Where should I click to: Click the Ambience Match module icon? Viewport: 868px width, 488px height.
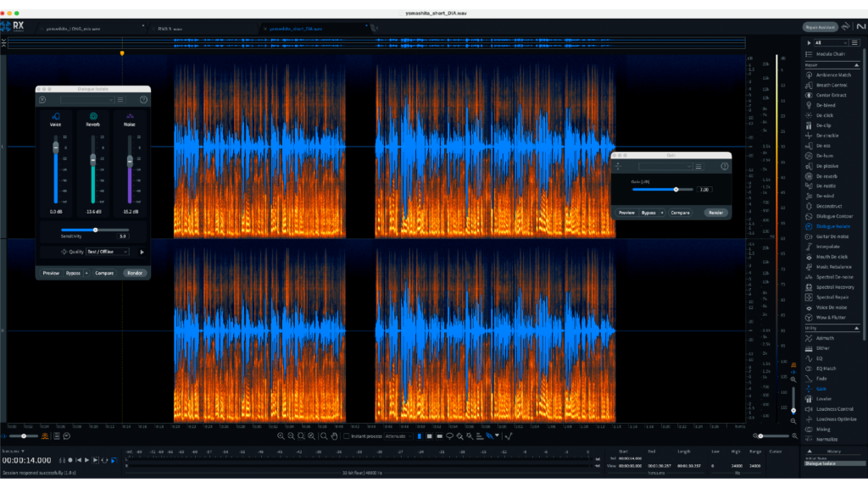(x=810, y=75)
